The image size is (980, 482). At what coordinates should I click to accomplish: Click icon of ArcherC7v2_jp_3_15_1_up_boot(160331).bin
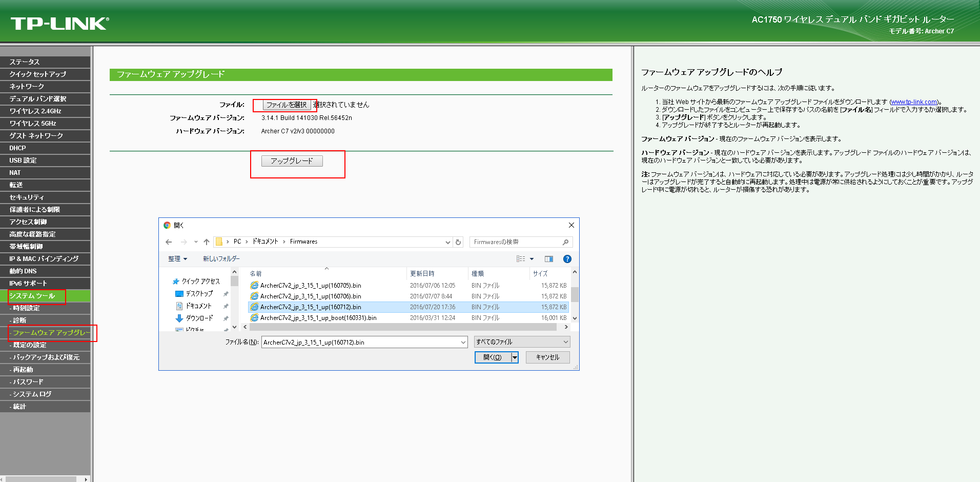pos(254,318)
